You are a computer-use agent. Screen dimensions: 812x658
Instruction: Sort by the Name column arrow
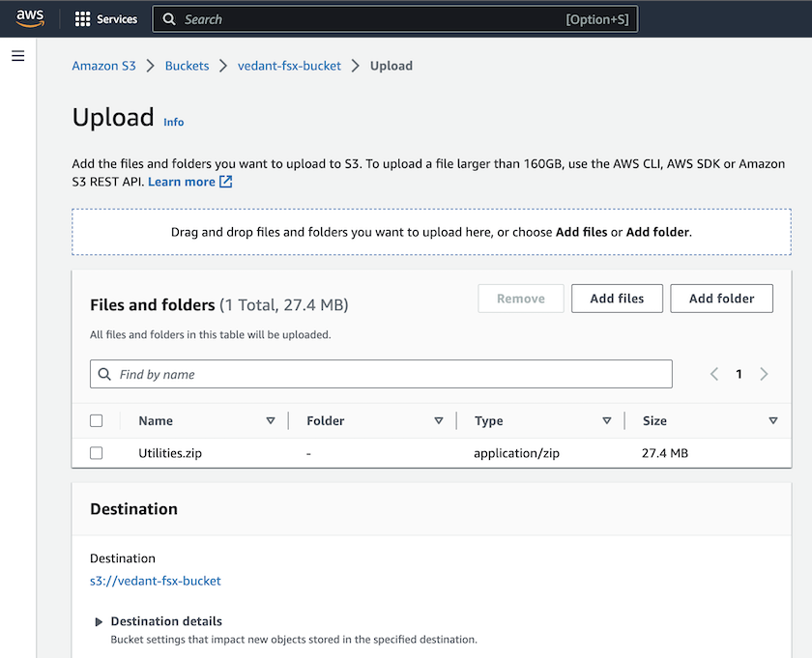point(271,421)
